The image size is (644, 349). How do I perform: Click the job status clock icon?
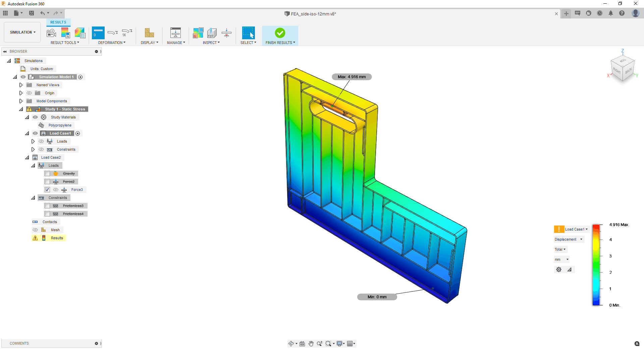click(x=600, y=13)
